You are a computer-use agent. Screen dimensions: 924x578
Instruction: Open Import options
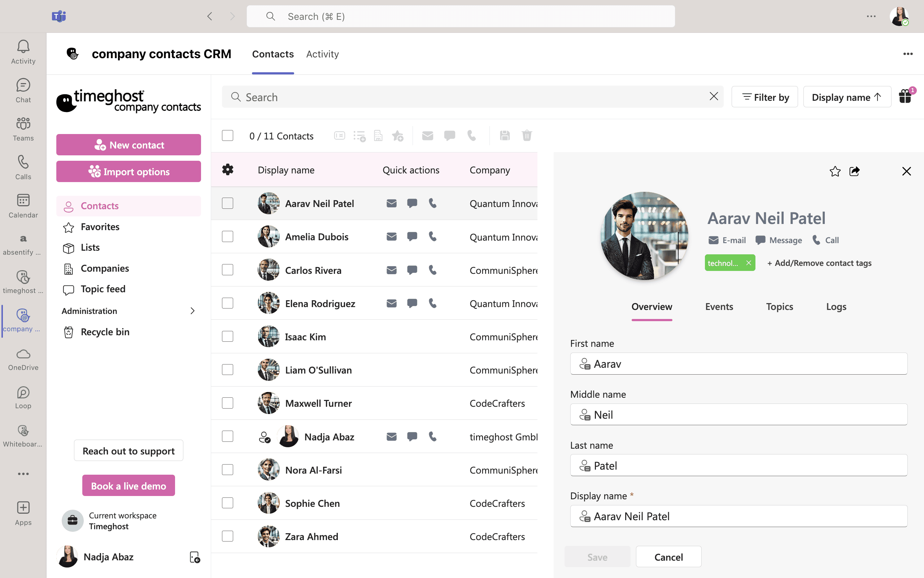(x=128, y=172)
